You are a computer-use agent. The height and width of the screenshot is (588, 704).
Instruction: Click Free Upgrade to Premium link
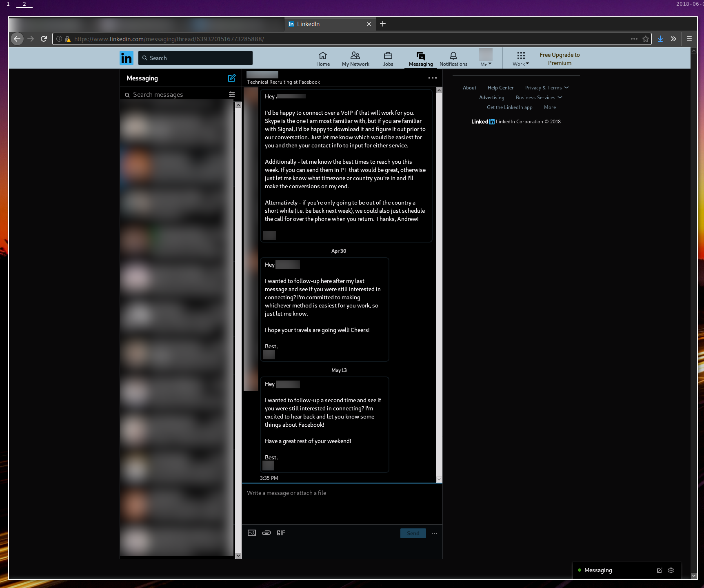(560, 59)
